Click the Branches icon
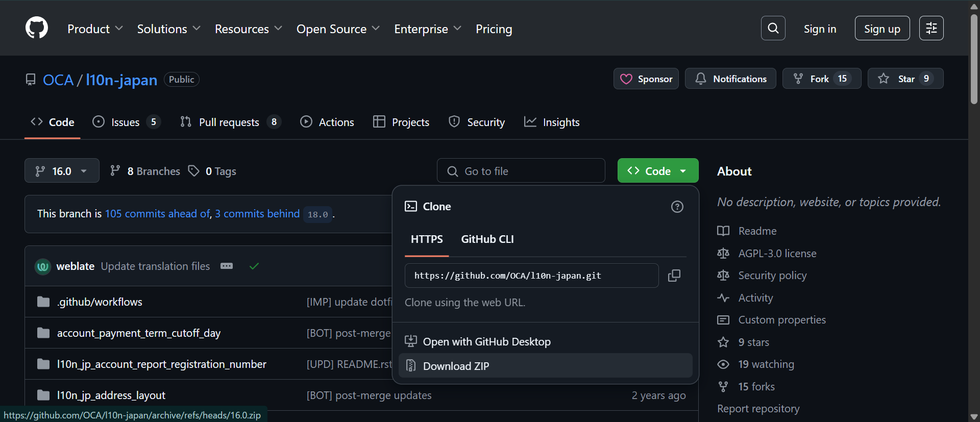 click(115, 171)
